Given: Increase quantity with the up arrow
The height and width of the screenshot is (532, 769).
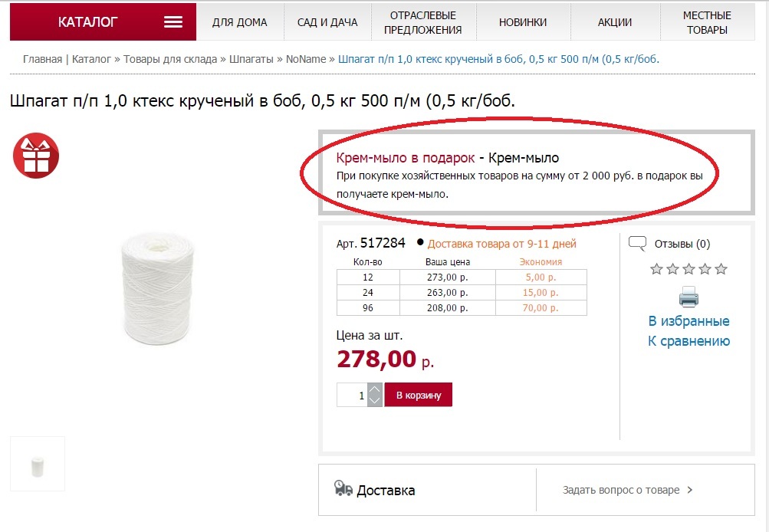Looking at the screenshot, I should pos(374,389).
